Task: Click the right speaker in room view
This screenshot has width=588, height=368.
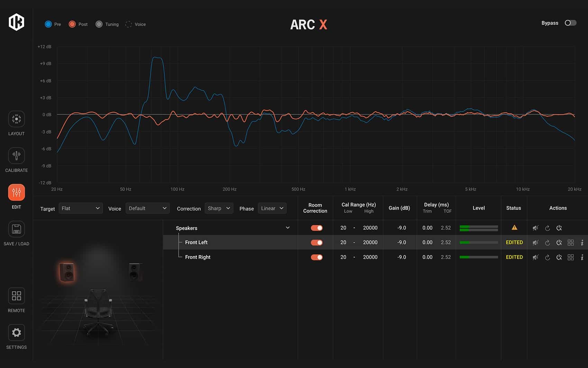Action: (135, 272)
